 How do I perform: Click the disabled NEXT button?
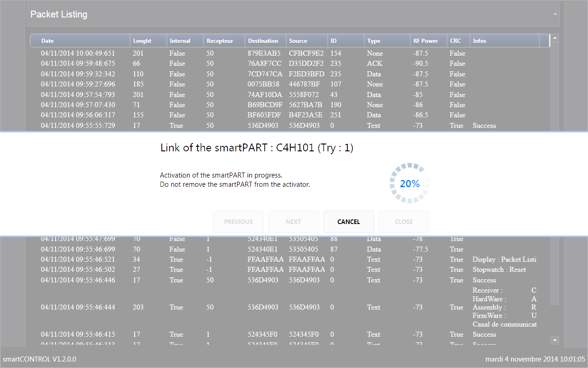pos(294,222)
